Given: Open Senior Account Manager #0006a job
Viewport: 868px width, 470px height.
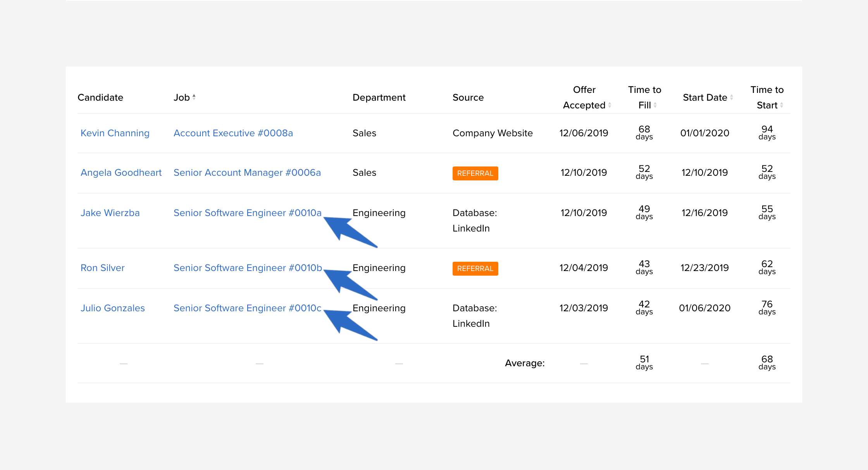Looking at the screenshot, I should [x=247, y=173].
